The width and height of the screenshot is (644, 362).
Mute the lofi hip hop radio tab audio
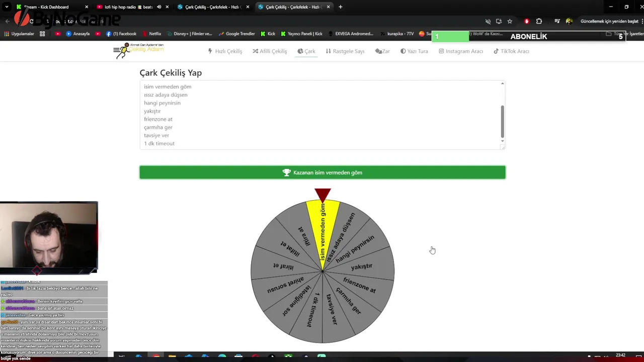159,7
